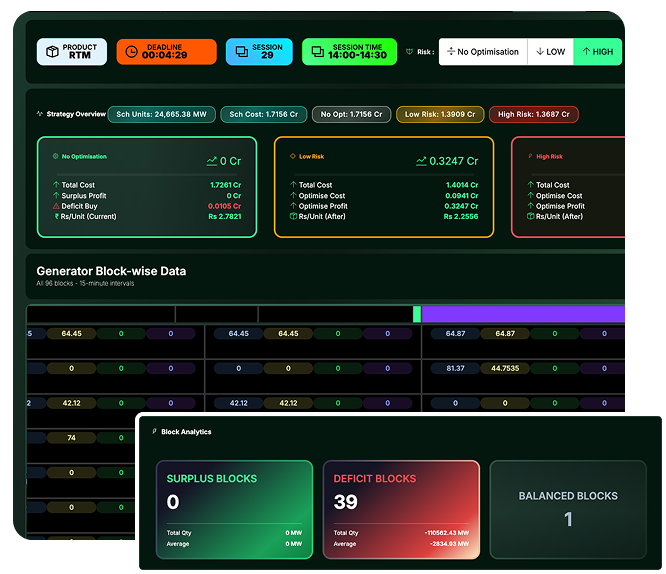This screenshot has height=574, width=666.
Task: Click the No Opt 1.7156 Cr chip
Action: (351, 114)
